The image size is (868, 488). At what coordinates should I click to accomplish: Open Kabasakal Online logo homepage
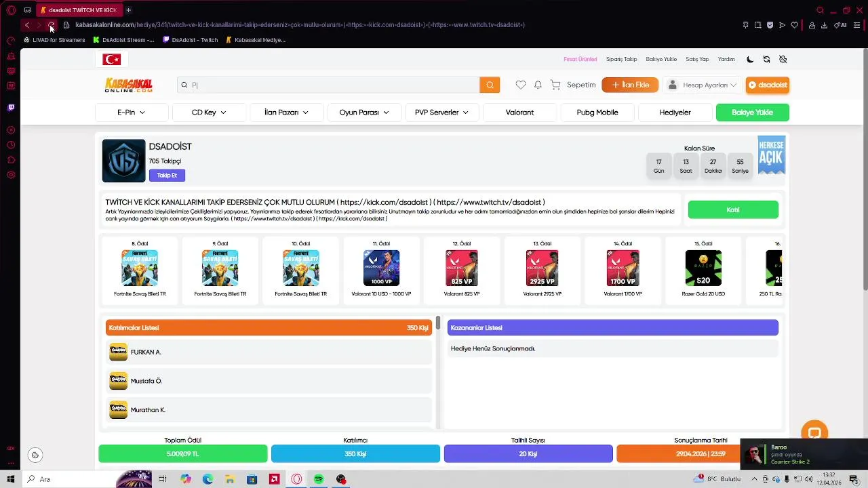[128, 85]
